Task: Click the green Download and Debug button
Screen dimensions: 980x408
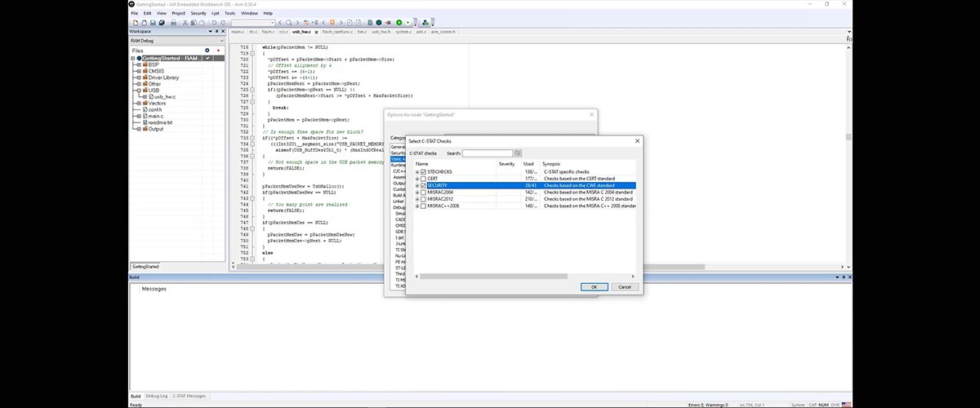Action: click(399, 23)
